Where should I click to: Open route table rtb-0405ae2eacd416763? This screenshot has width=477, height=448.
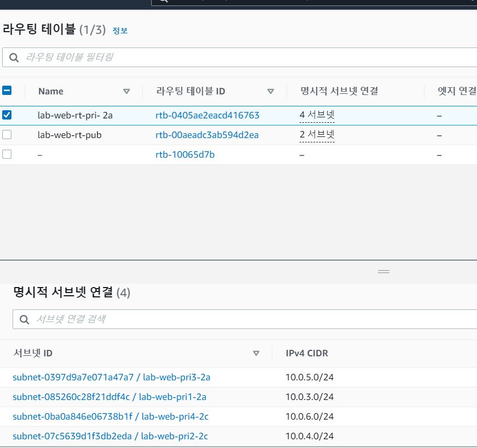coord(207,115)
